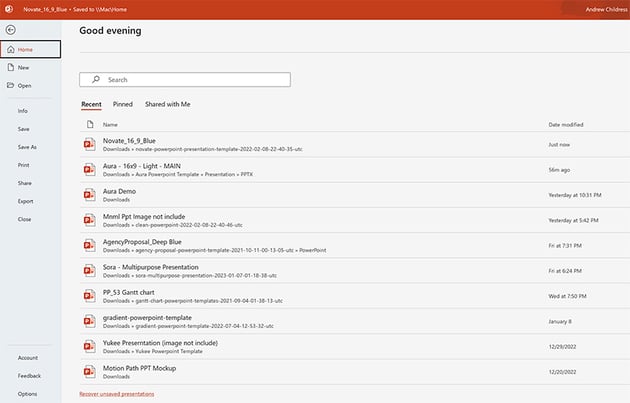Click the Home icon in sidebar
Viewport: 630px width, 403px height.
[x=10, y=49]
